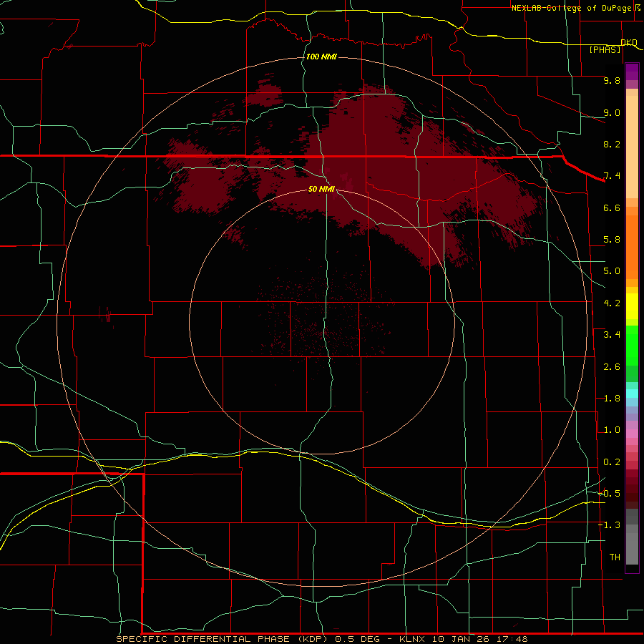Click the bright green segment of color bar
644x644 pixels.
(x=632, y=345)
